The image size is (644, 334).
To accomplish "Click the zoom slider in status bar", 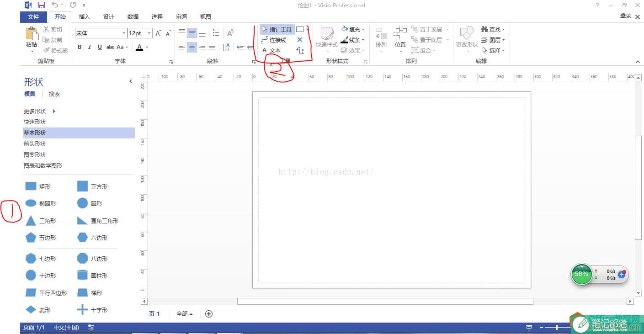I will pos(556,328).
